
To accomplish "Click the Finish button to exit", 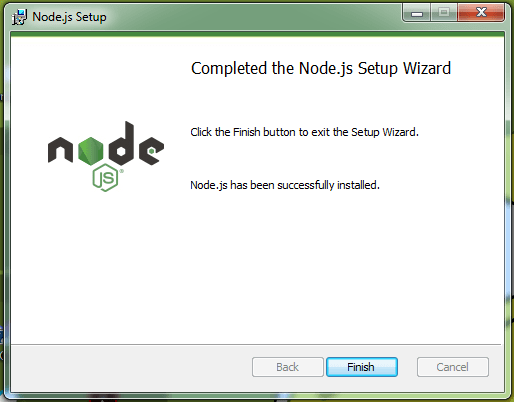I will click(x=362, y=367).
